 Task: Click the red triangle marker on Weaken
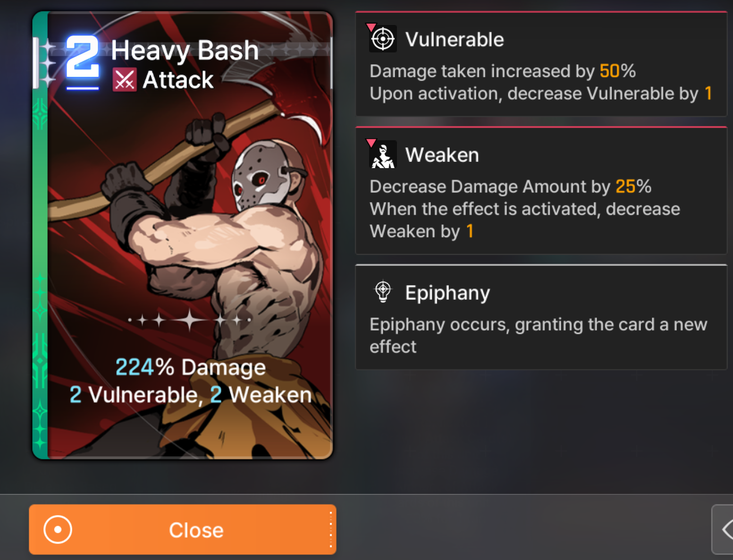click(x=371, y=143)
